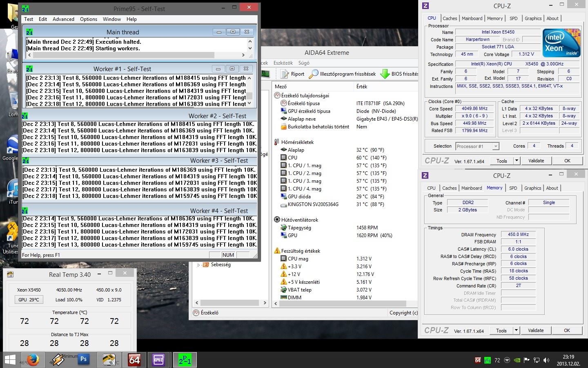Open Prime95 Edit menu
Image resolution: width=588 pixels, height=368 pixels.
pyautogui.click(x=43, y=19)
